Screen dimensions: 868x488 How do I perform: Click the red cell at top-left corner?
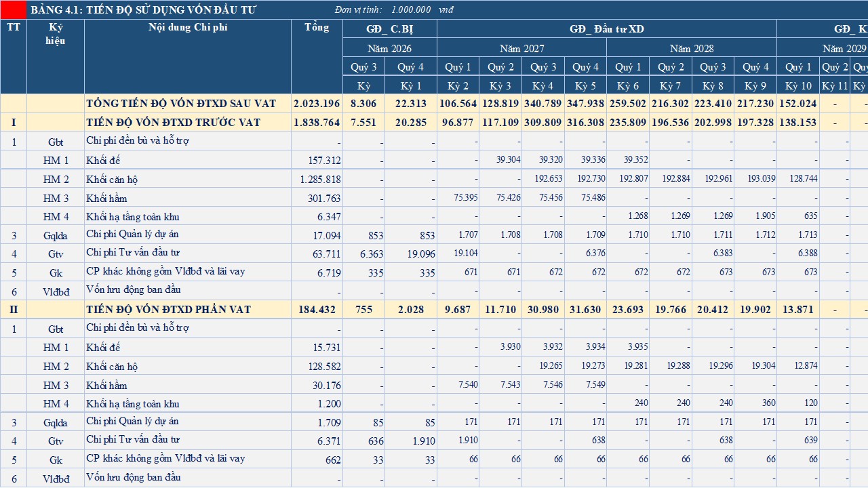pos(14,9)
